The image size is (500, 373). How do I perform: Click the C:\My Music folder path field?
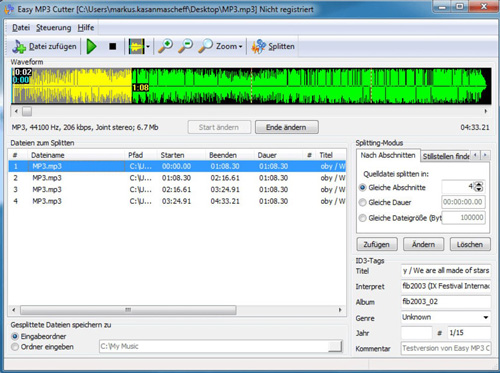point(213,347)
